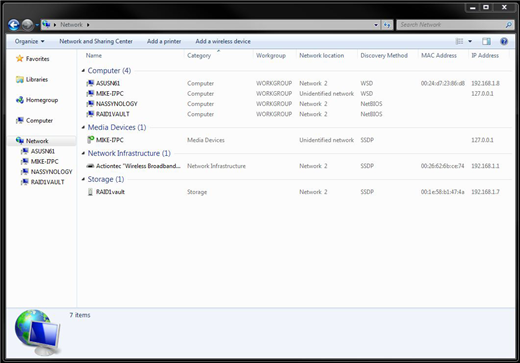520x363 pixels.
Task: Open the view options dropdown arrow
Action: [x=470, y=41]
